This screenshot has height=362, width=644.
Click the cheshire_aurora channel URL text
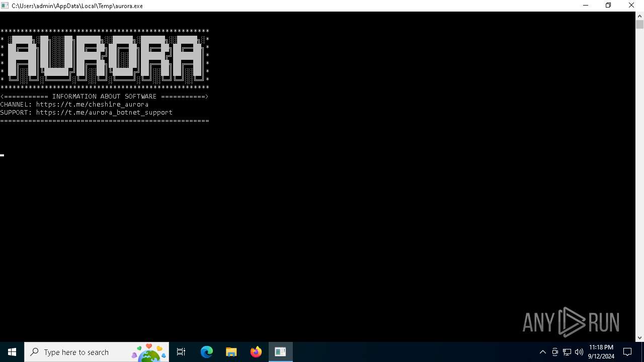(92, 105)
